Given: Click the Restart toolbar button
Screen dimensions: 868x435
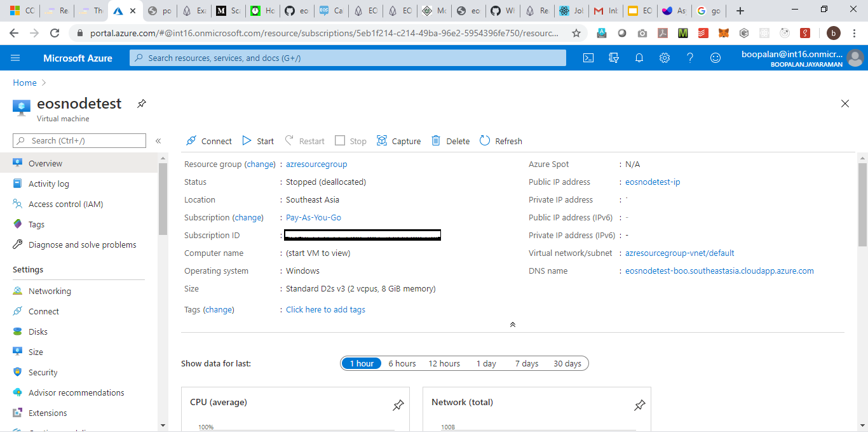Looking at the screenshot, I should pos(304,141).
